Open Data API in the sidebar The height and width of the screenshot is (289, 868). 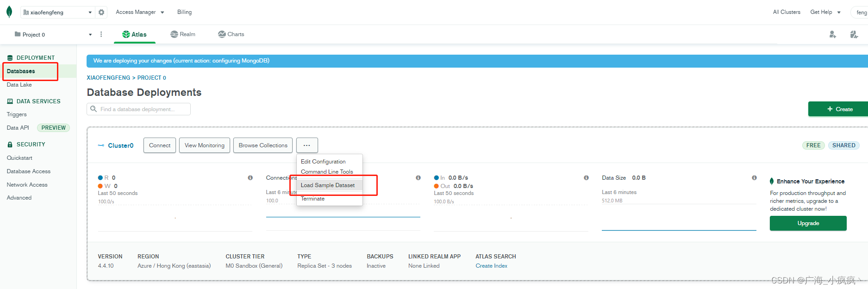[18, 128]
